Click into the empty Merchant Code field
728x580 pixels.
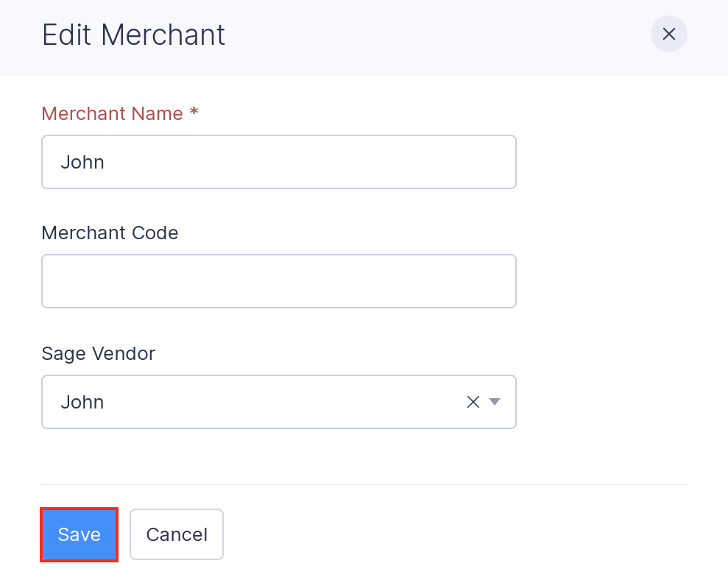278,281
